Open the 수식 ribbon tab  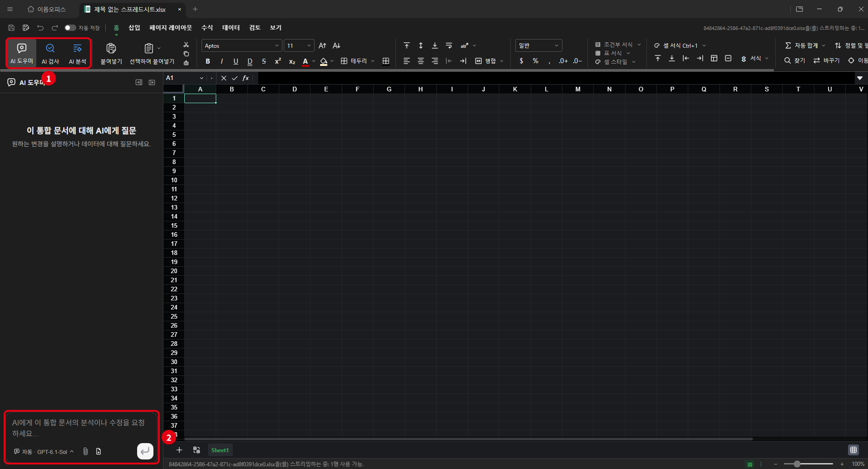tap(207, 28)
